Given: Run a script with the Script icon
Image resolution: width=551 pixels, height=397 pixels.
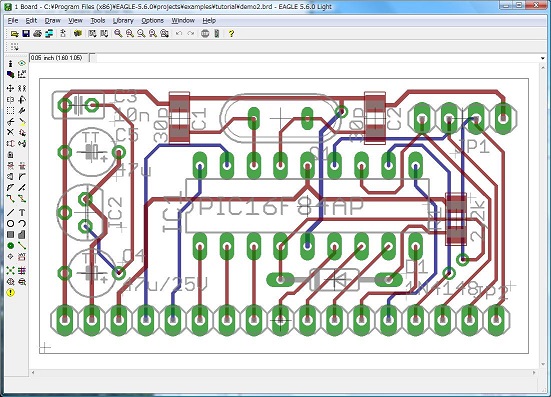Looking at the screenshot, I should tap(92, 34).
